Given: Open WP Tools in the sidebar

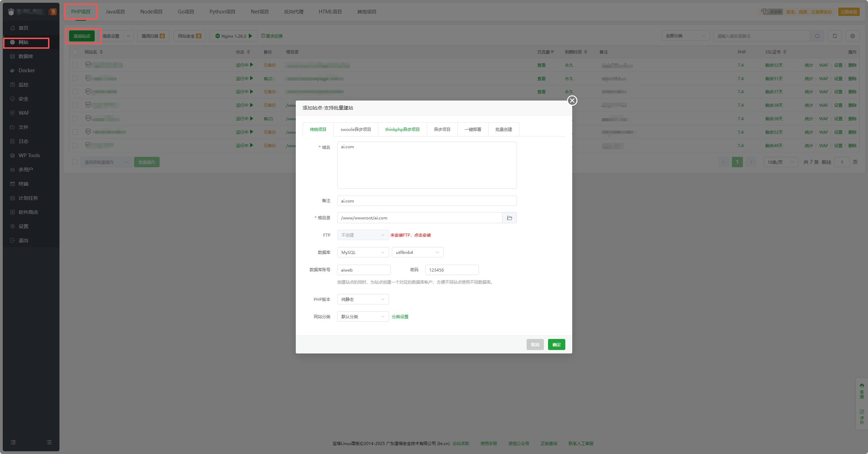Looking at the screenshot, I should 29,155.
